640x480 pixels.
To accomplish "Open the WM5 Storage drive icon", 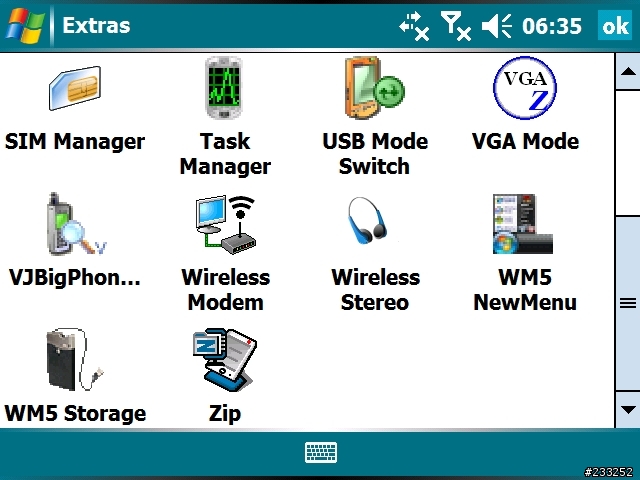I will [75, 360].
